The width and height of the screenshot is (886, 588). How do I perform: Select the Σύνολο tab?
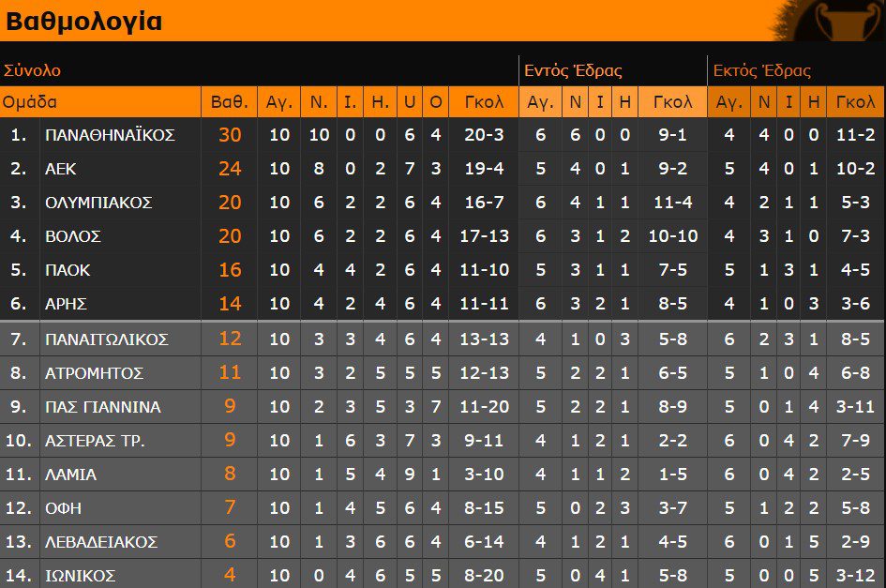33,70
